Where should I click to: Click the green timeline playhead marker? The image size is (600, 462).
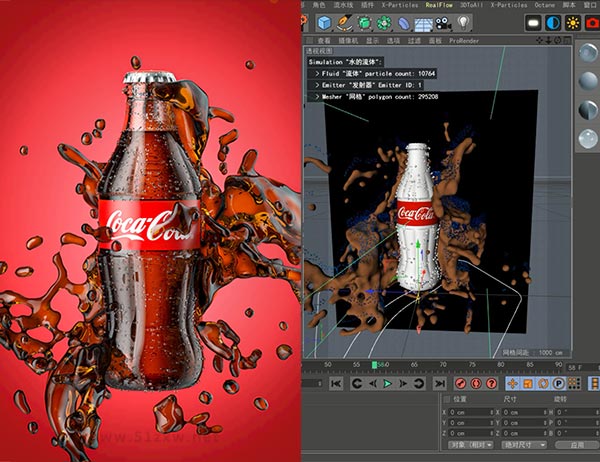(x=375, y=365)
